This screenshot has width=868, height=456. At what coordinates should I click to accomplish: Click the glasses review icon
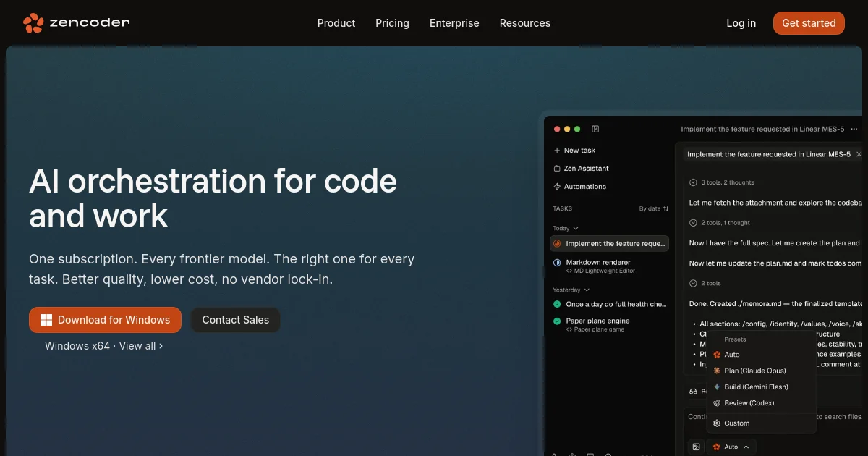[693, 391]
